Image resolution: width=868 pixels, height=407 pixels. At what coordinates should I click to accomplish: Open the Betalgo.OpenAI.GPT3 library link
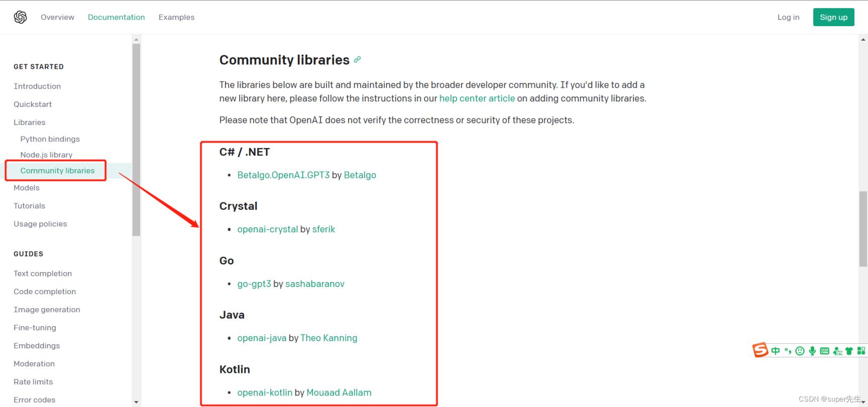283,175
